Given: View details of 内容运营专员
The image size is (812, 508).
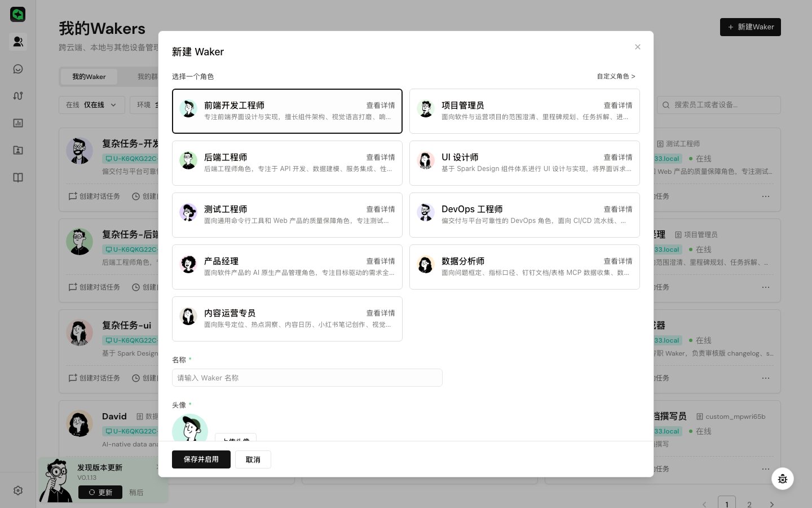Looking at the screenshot, I should [381, 313].
